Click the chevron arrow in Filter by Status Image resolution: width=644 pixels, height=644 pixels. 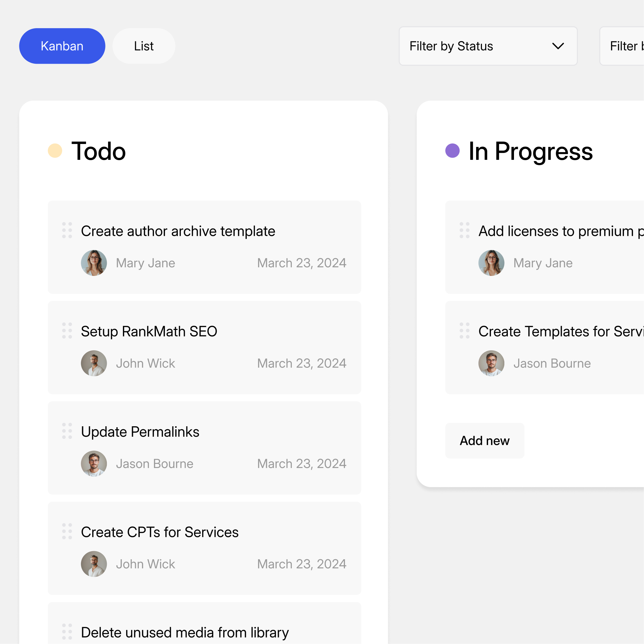[558, 46]
